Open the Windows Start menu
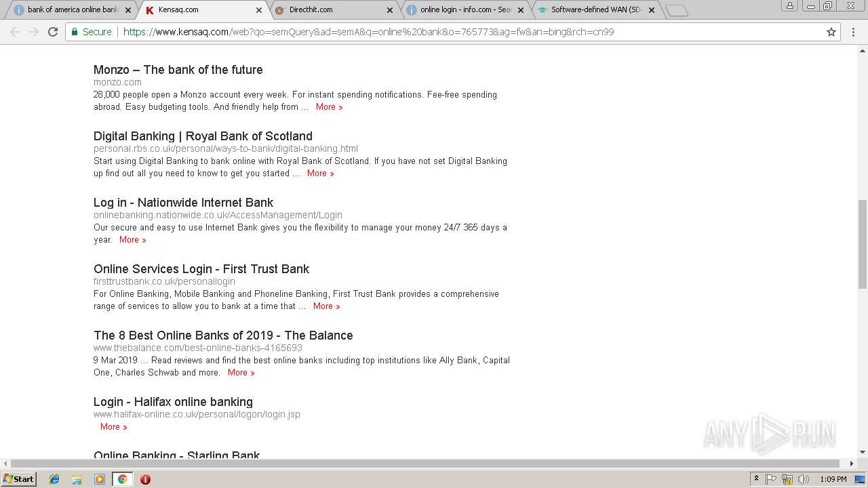Image resolution: width=868 pixels, height=488 pixels. [x=19, y=479]
